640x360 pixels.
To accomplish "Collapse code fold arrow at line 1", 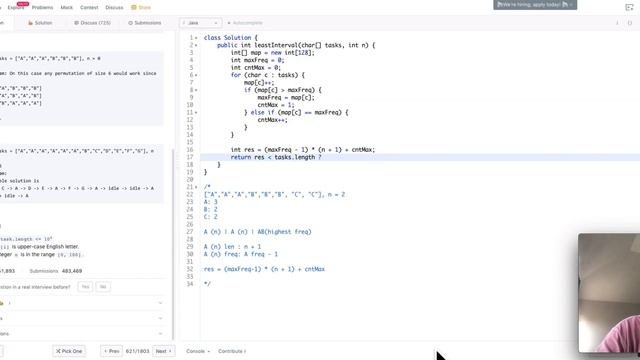I will tap(196, 38).
